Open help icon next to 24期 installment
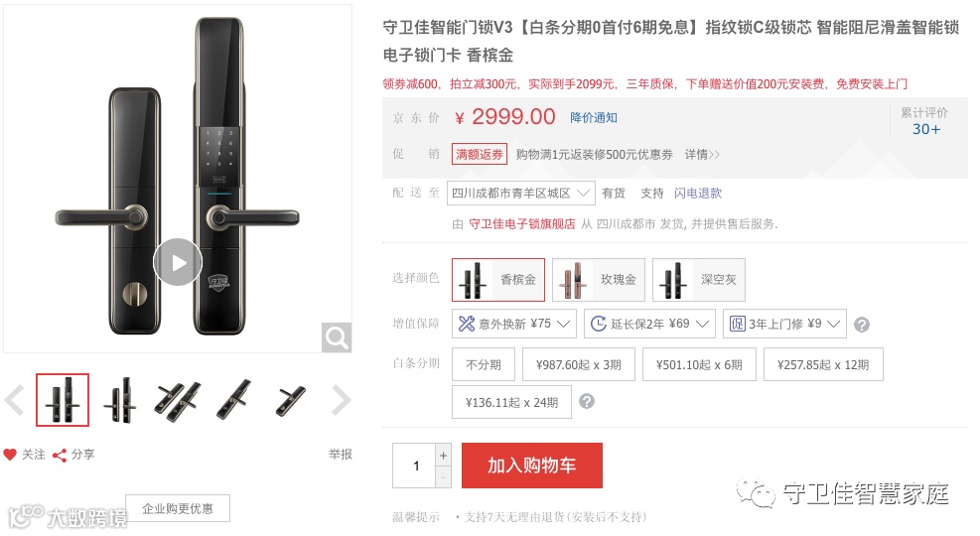The image size is (980, 536). tap(587, 401)
